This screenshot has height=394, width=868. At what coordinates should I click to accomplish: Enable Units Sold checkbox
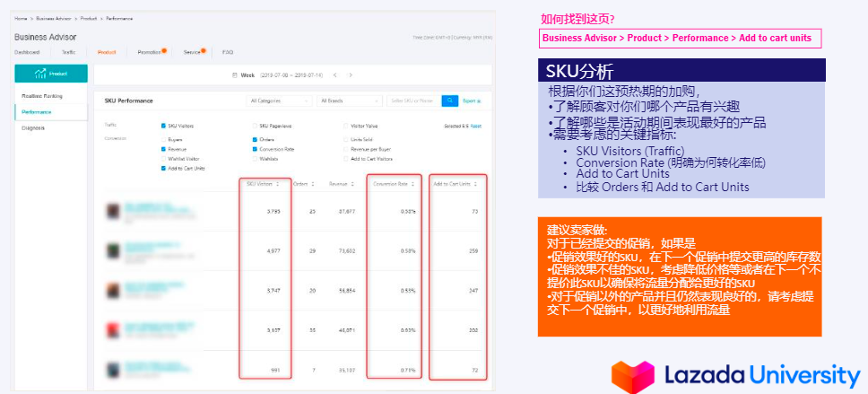[346, 140]
